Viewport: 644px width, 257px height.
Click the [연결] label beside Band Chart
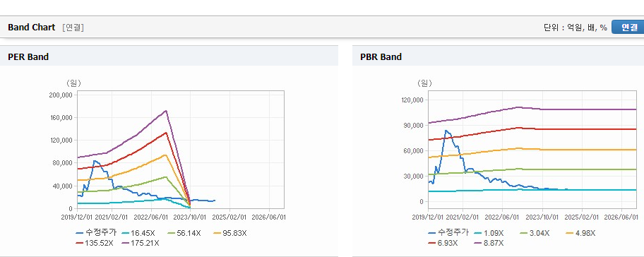pos(73,28)
